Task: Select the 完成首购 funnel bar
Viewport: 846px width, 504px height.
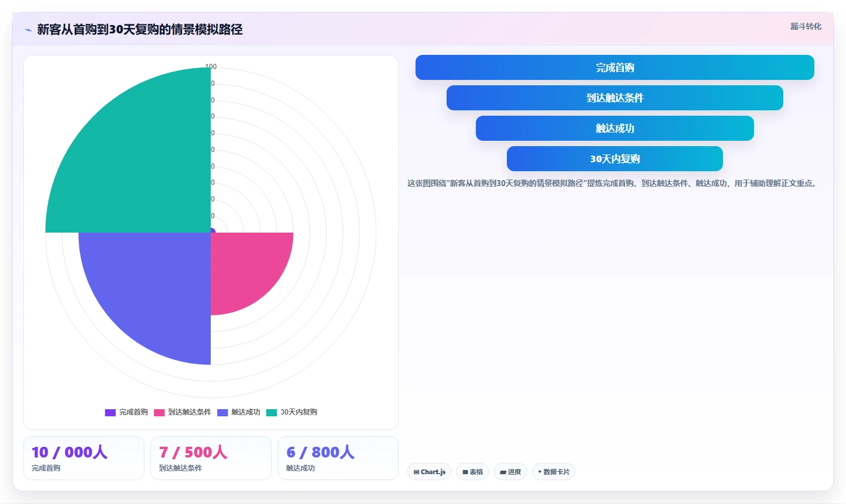Action: pyautogui.click(x=615, y=67)
